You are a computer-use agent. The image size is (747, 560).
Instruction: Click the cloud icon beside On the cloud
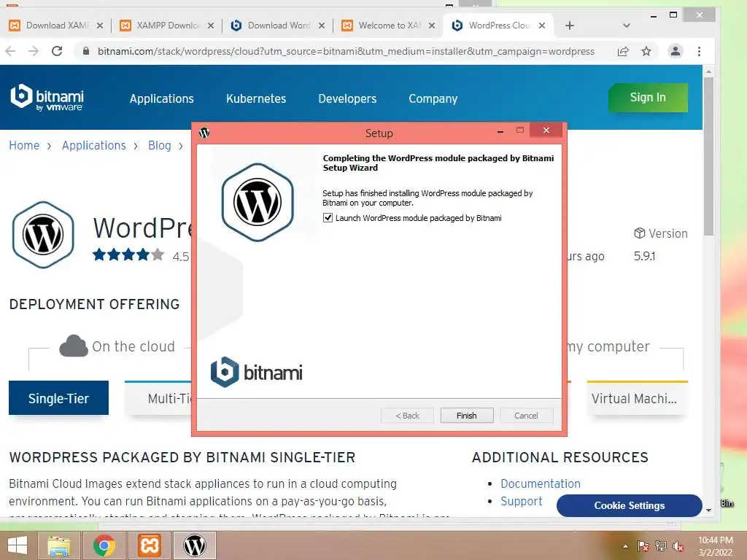(x=74, y=346)
